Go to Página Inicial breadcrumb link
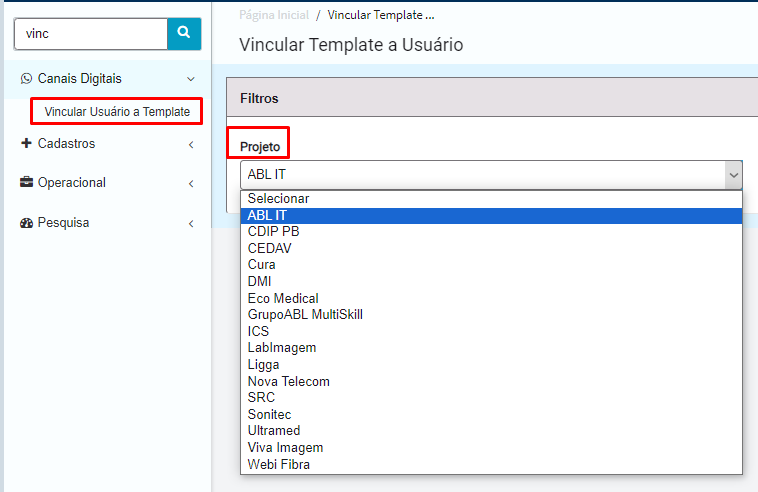This screenshot has width=758, height=492. coord(274,15)
